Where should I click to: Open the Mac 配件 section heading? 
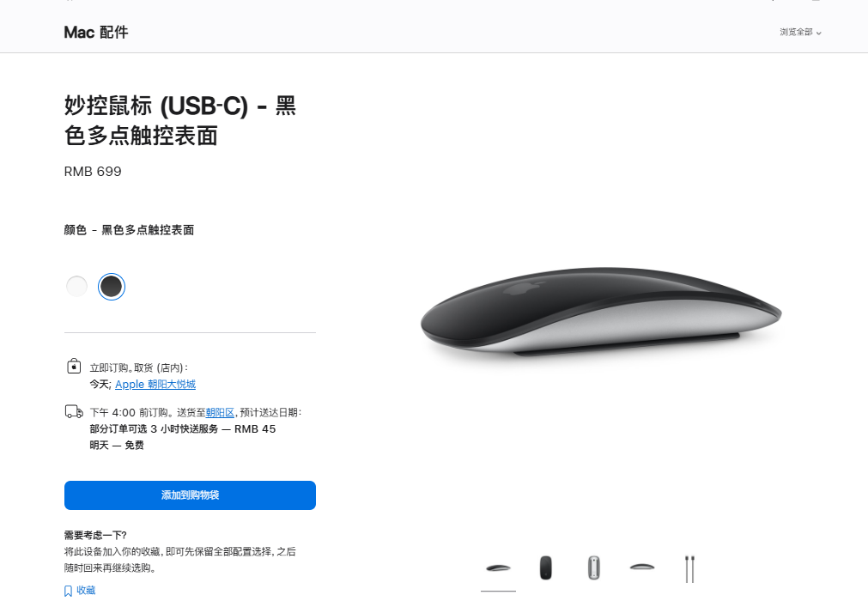(96, 32)
